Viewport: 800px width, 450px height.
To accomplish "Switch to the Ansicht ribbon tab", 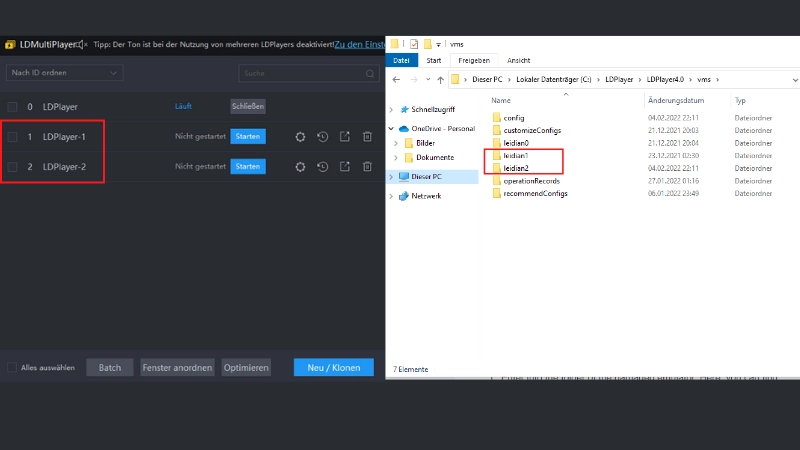I will click(x=518, y=60).
